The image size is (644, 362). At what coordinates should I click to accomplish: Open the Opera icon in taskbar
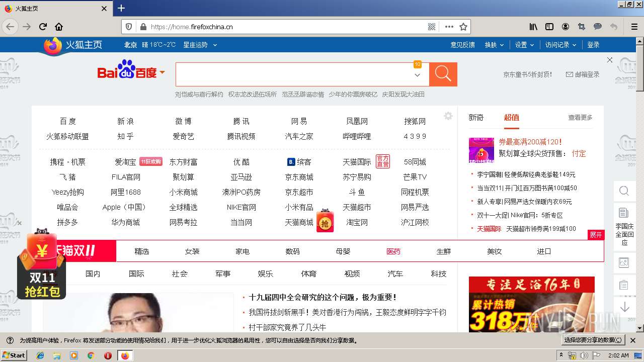(108, 355)
